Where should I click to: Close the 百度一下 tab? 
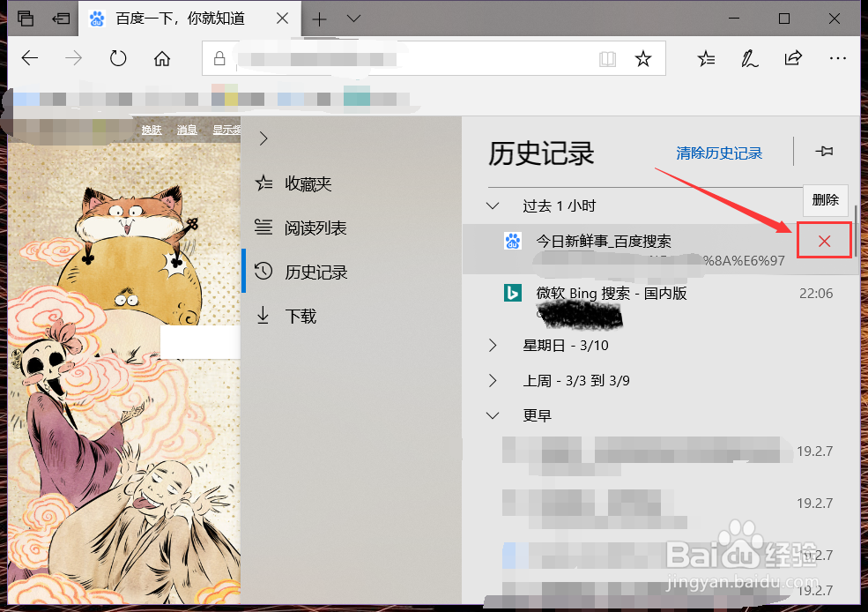(282, 19)
